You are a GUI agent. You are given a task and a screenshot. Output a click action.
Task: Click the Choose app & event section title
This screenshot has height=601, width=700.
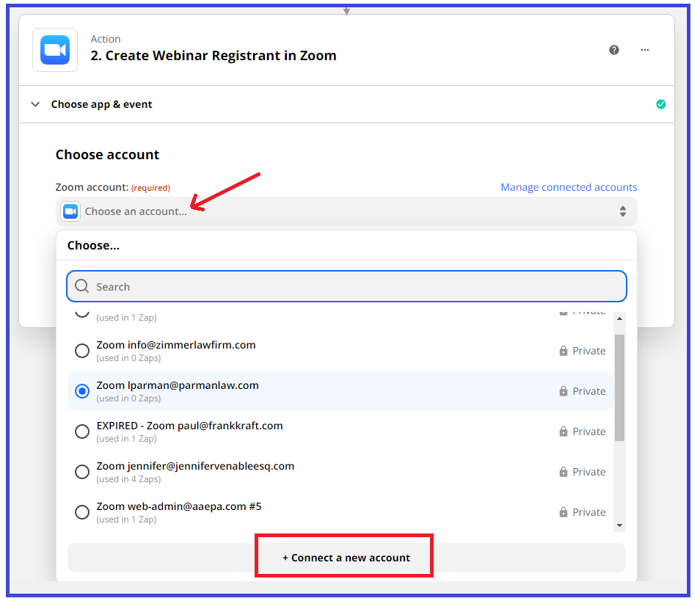pos(101,104)
